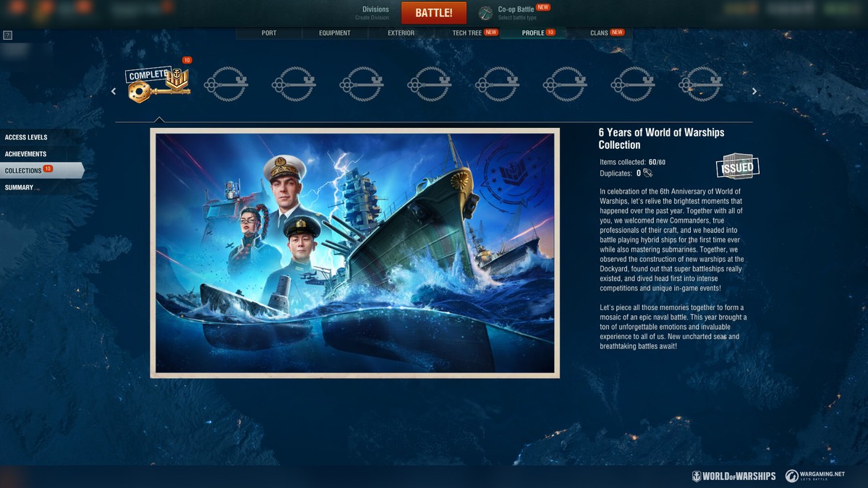The image size is (868, 488).
Task: Click the 6 Years collection artwork
Action: tap(354, 253)
